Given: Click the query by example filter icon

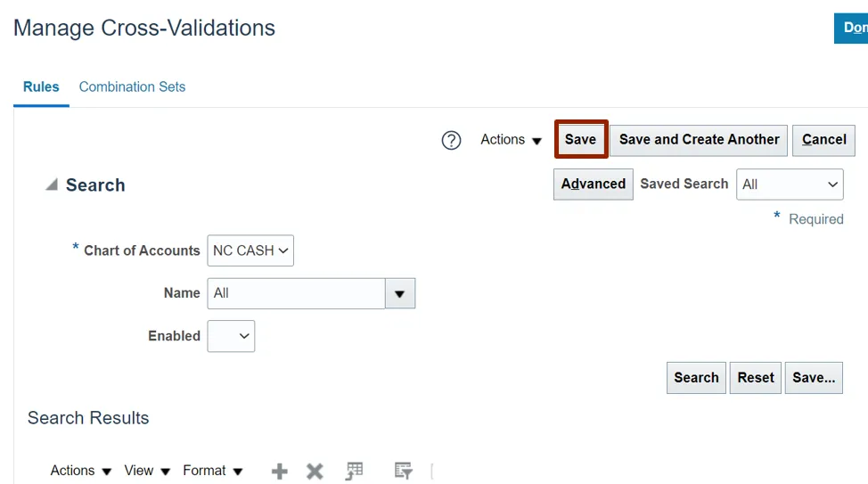Looking at the screenshot, I should (x=403, y=471).
